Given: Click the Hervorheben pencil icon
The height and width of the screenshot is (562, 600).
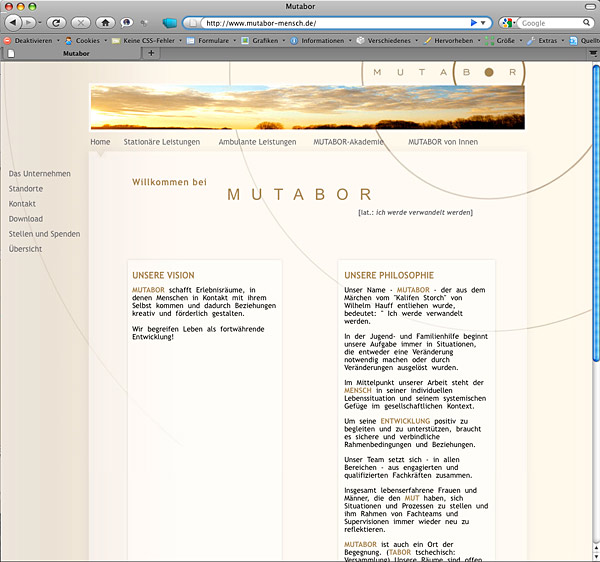Looking at the screenshot, I should click(x=427, y=41).
